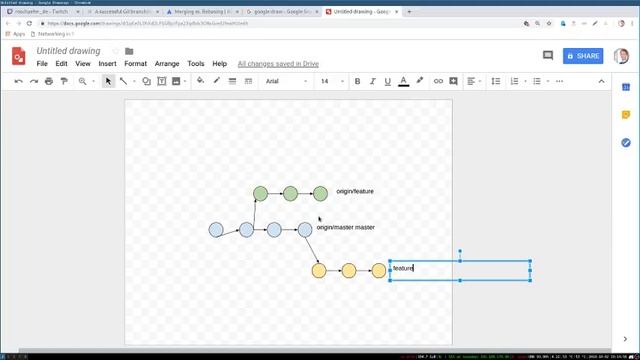Collapse the menus with the caret arrow

601,81
